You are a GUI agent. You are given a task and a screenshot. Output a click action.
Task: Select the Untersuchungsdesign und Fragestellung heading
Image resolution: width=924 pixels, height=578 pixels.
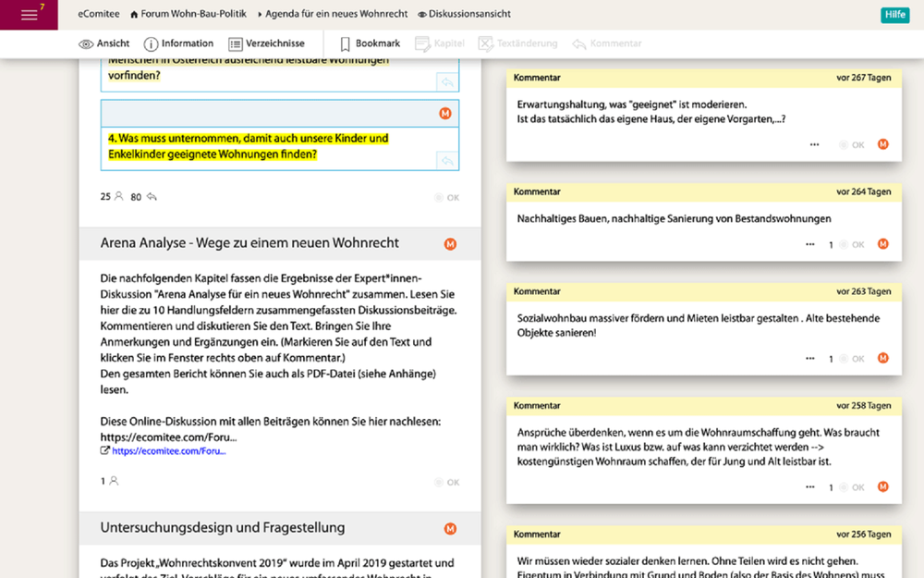(x=222, y=528)
